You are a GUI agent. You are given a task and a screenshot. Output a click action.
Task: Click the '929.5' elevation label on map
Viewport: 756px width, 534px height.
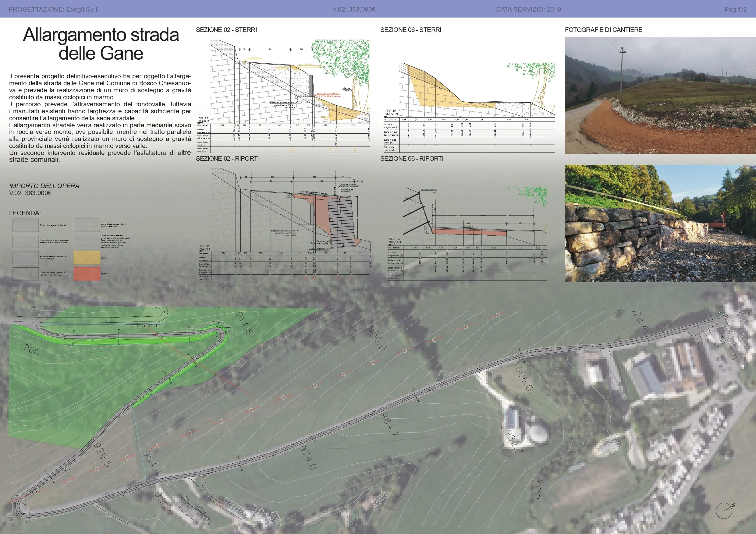[x=102, y=455]
